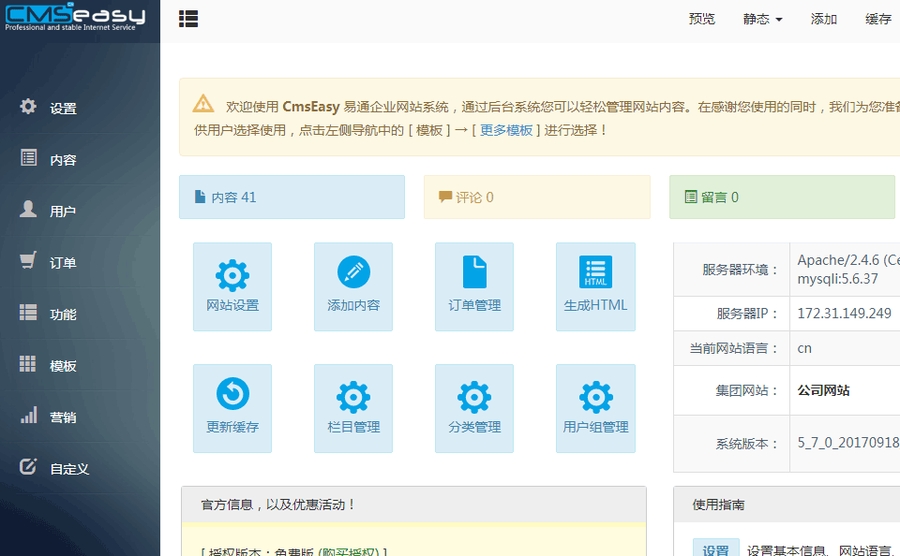Click the 网站设置 gear icon tile
This screenshot has height=556, width=900.
tap(232, 286)
